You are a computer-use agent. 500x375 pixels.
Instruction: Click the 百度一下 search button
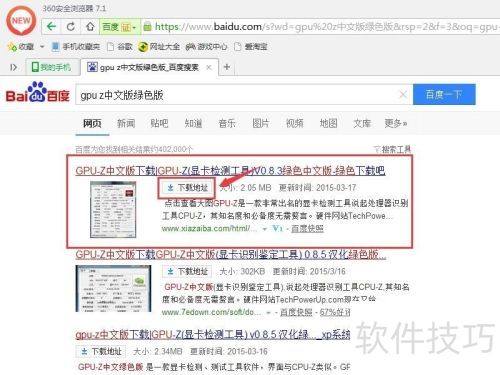click(444, 94)
